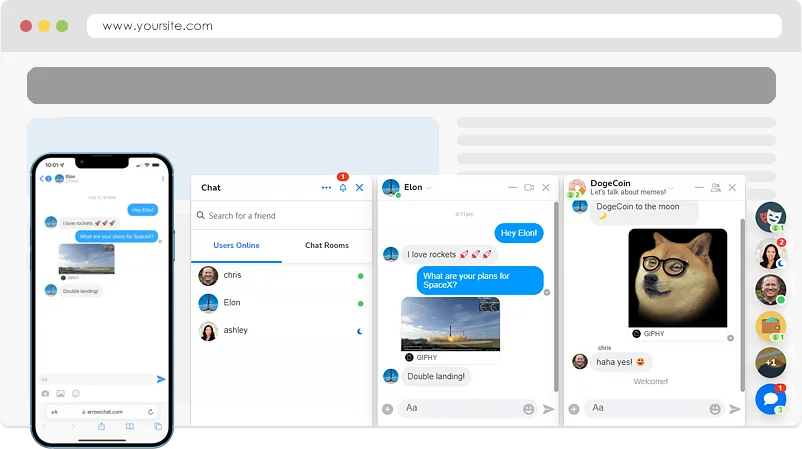The width and height of the screenshot is (802, 449).
Task: Start a video call with Elon
Action: 528,187
